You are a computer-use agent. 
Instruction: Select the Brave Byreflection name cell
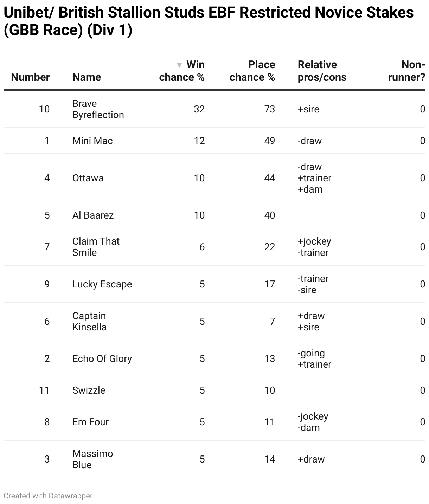coord(98,109)
